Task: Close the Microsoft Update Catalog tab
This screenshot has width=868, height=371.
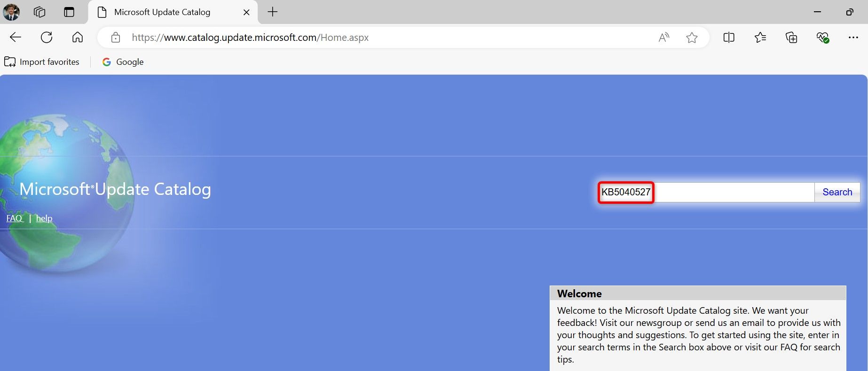Action: (246, 12)
